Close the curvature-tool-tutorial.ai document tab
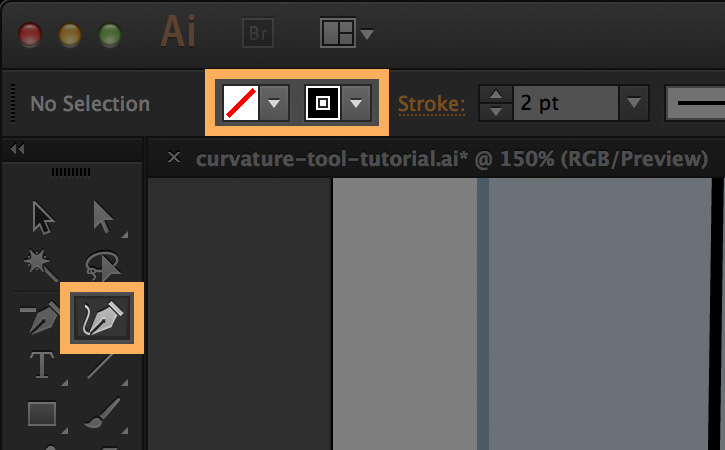 174,158
